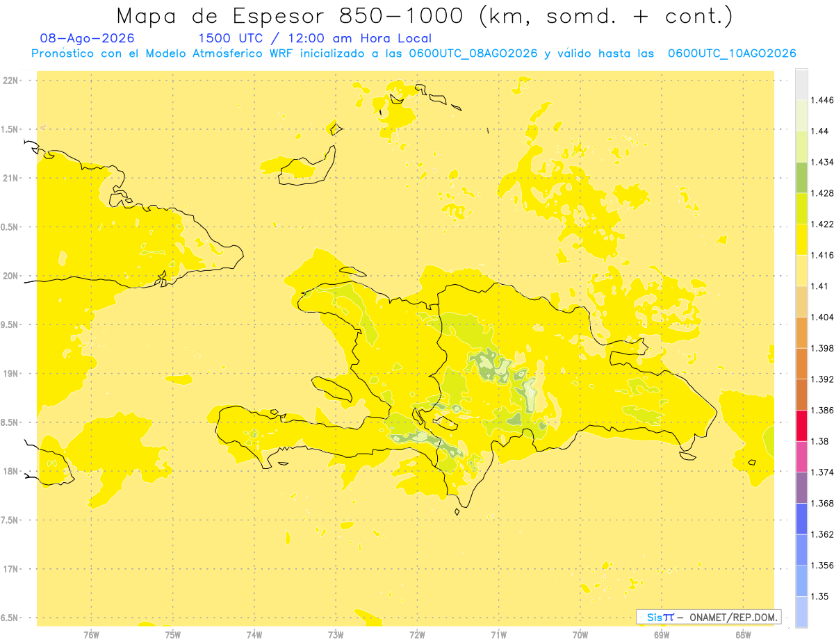Click the "19N" latitude label
This screenshot has width=834, height=644.
click(x=10, y=374)
